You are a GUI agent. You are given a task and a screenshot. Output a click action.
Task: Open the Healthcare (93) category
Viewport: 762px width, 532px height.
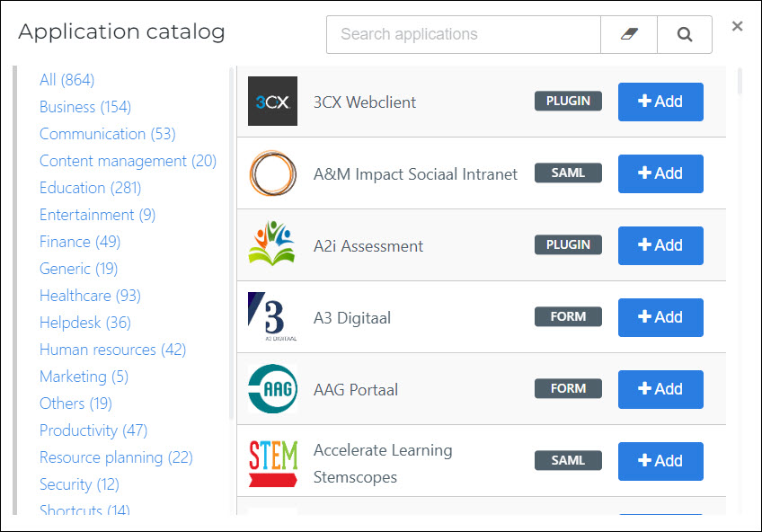(90, 296)
